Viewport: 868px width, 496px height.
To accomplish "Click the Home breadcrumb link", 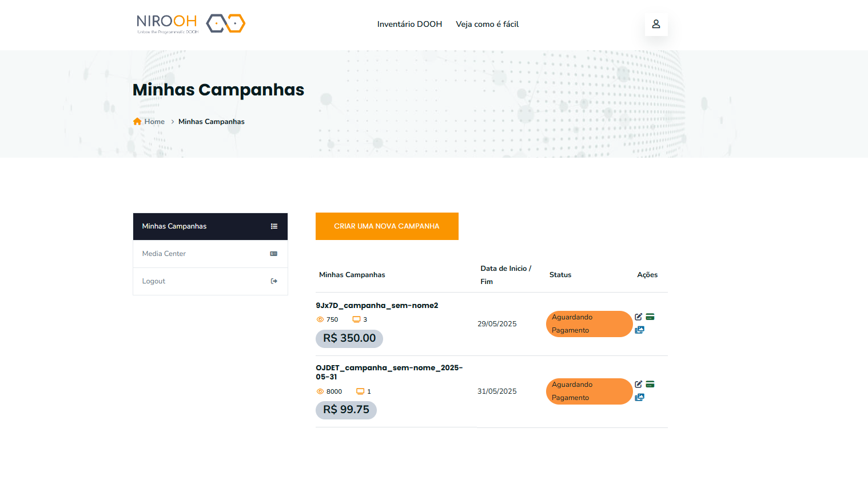I will (x=154, y=122).
